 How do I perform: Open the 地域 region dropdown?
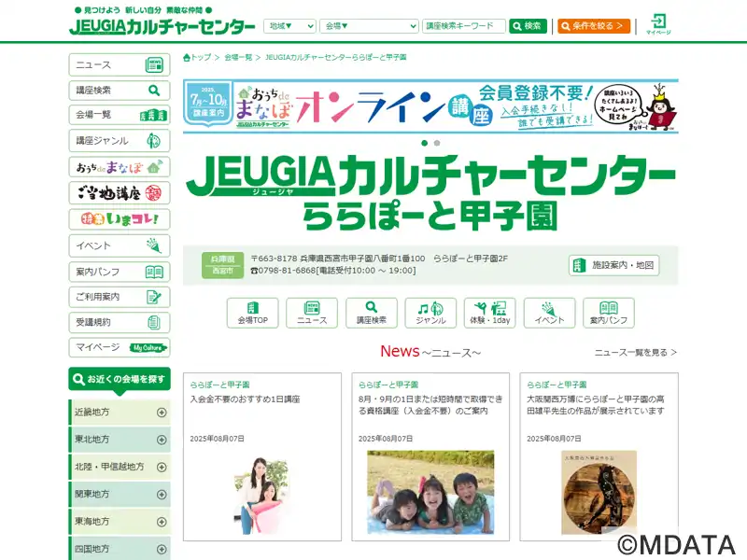click(289, 26)
